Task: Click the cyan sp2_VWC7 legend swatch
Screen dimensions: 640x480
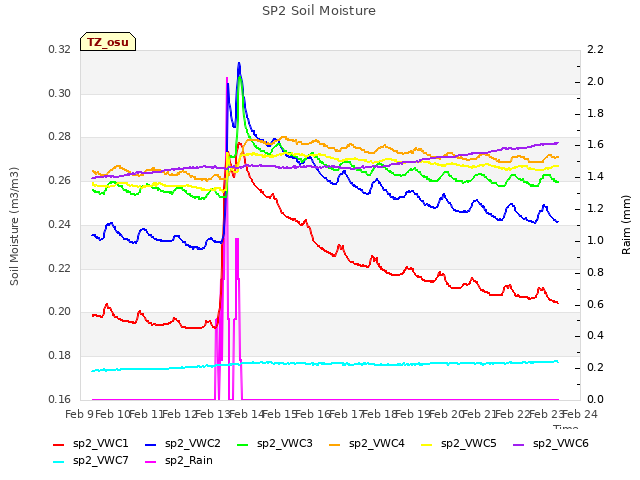Action: tap(59, 462)
